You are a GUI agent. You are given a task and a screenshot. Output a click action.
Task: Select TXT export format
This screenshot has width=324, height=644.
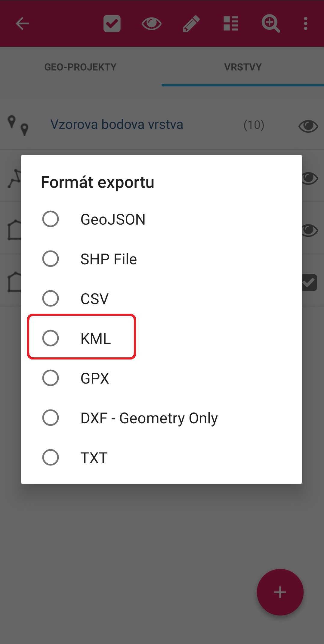(x=162, y=457)
